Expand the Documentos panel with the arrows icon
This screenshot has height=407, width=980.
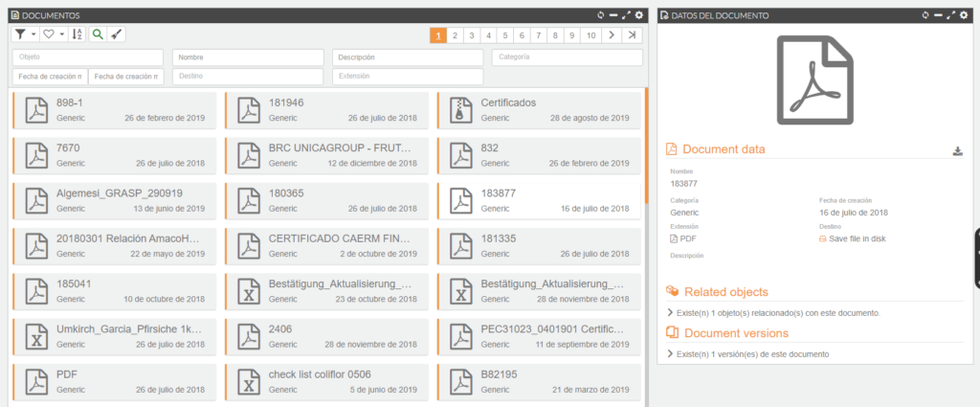coord(626,15)
